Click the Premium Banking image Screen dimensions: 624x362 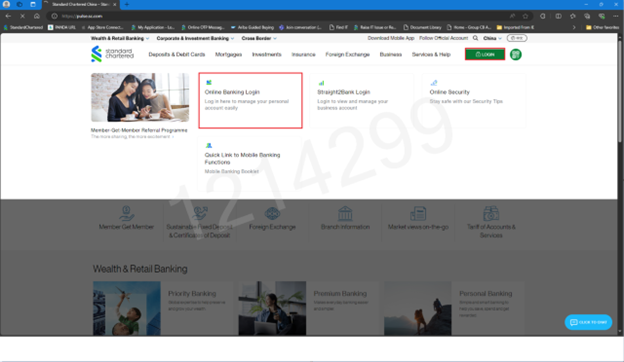(272, 308)
